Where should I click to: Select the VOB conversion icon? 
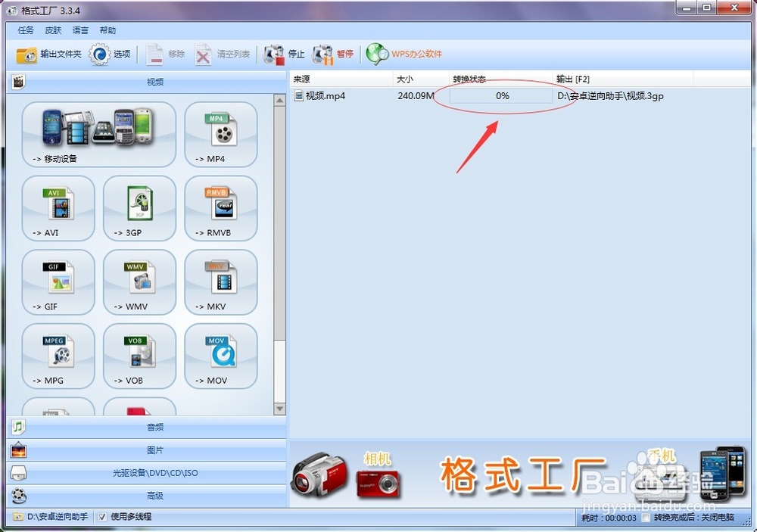[139, 356]
